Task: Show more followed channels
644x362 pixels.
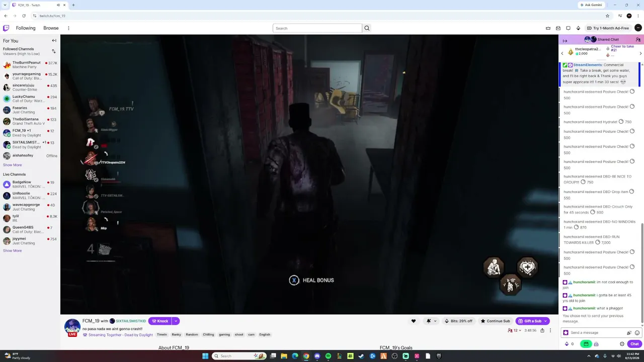Action: click(x=12, y=165)
